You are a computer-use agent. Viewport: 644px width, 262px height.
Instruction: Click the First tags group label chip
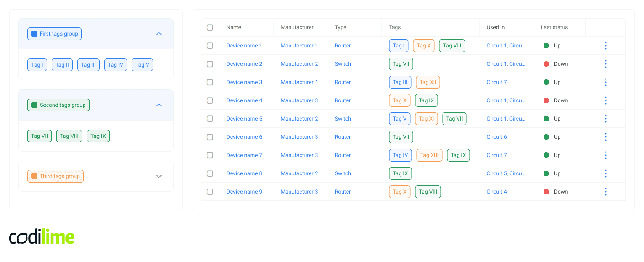coord(54,34)
